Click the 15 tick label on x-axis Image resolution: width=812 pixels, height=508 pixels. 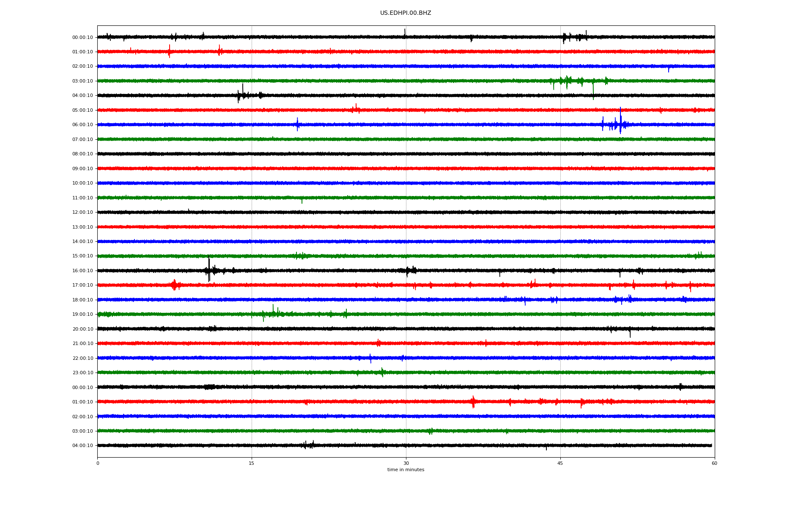(x=252, y=464)
